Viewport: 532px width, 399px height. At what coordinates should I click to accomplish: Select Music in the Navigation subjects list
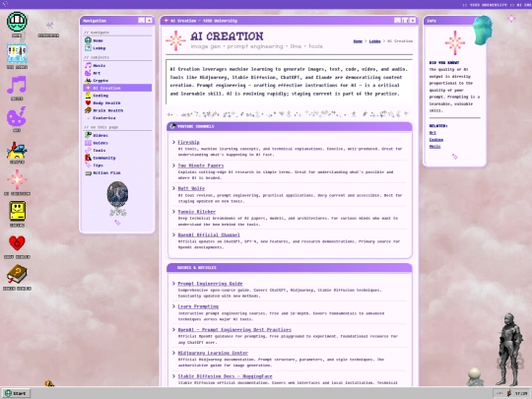pyautogui.click(x=117, y=65)
